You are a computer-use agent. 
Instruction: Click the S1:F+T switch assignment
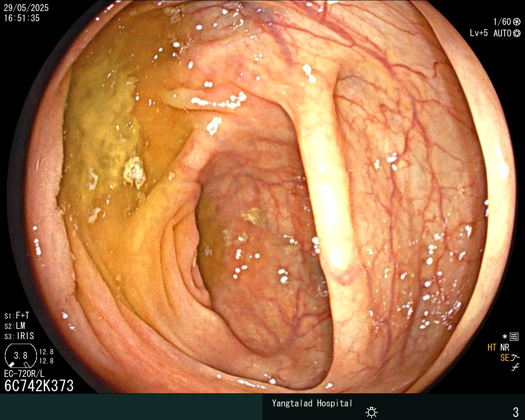point(17,315)
